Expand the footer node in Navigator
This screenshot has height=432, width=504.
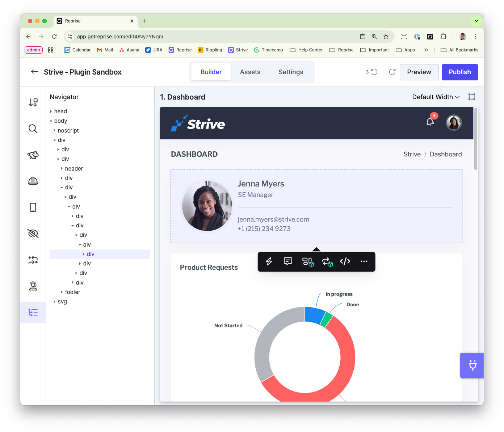click(62, 292)
